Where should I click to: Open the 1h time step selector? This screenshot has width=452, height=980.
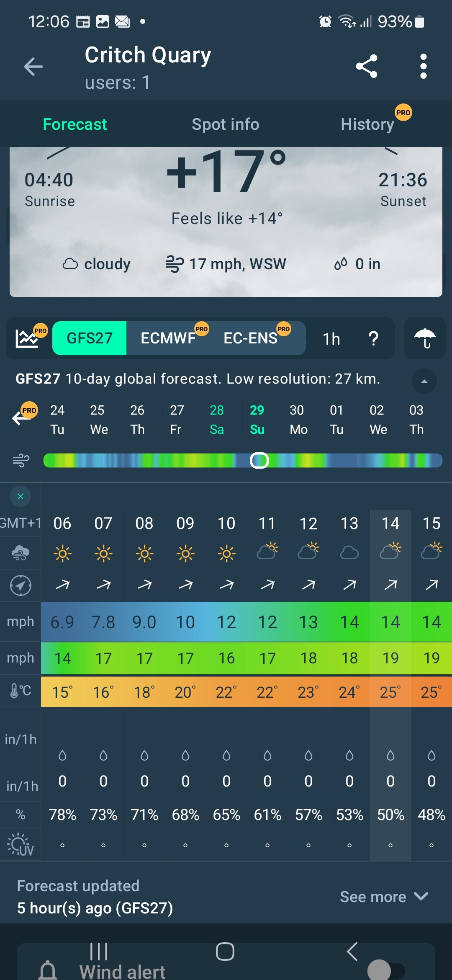[331, 339]
